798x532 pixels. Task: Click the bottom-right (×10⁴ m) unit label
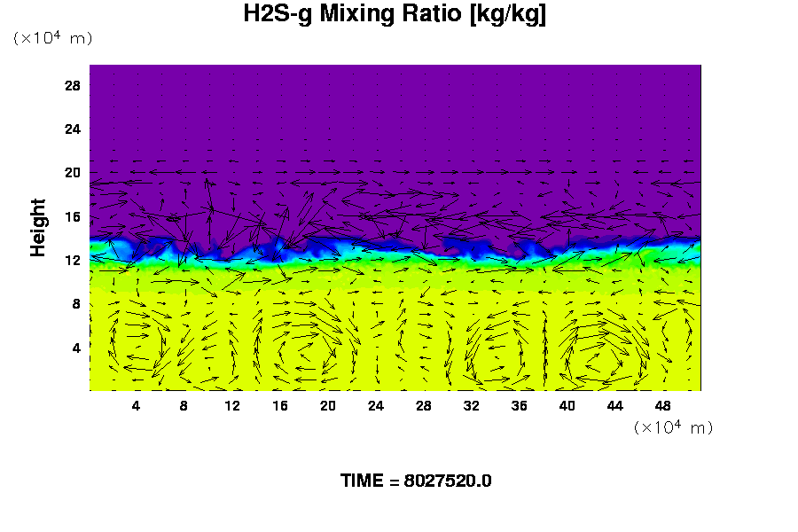point(673,427)
